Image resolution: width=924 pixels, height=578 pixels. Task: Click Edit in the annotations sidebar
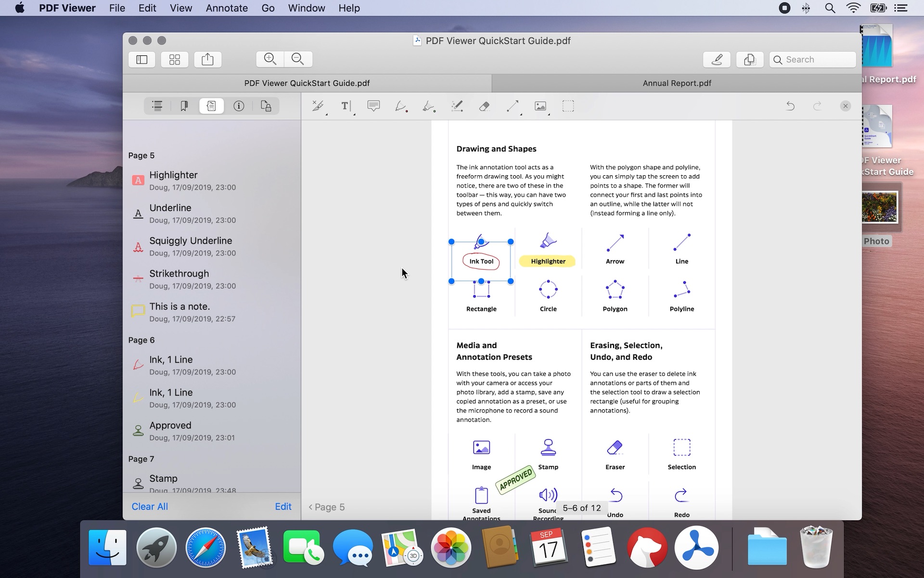[x=282, y=506]
